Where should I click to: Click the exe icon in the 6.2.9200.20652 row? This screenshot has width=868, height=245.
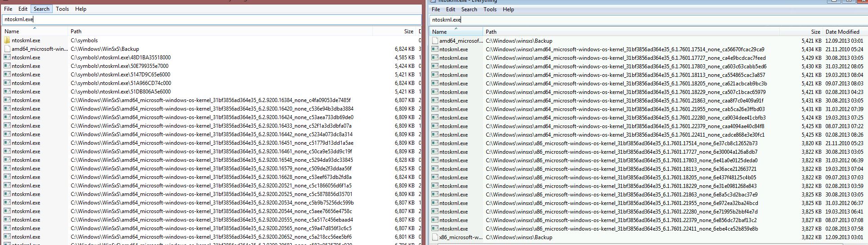click(x=7, y=237)
